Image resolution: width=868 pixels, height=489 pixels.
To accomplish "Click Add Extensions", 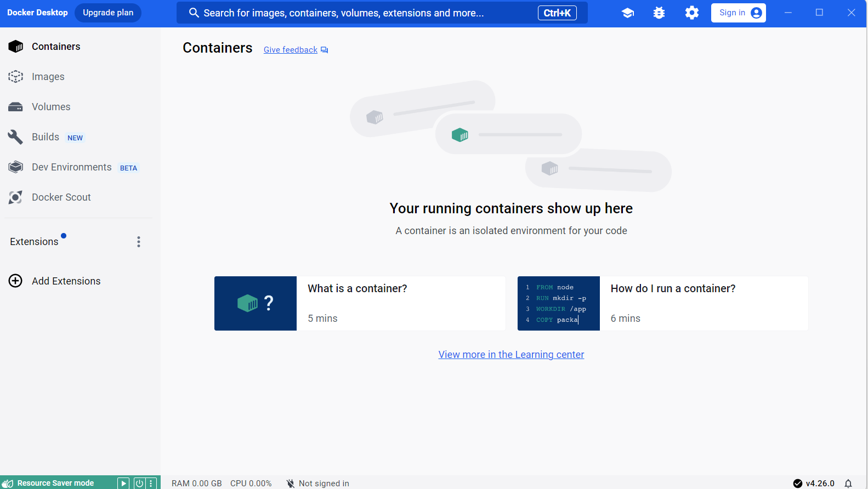I will [55, 281].
